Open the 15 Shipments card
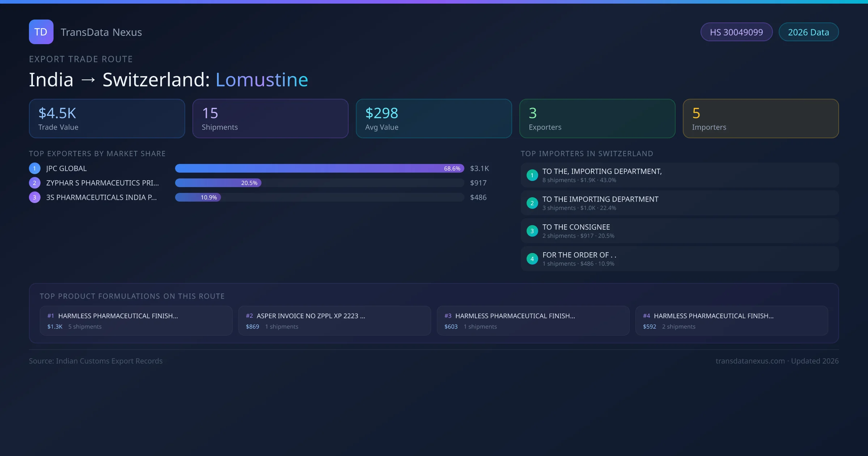Viewport: 868px width, 456px height. [270, 118]
